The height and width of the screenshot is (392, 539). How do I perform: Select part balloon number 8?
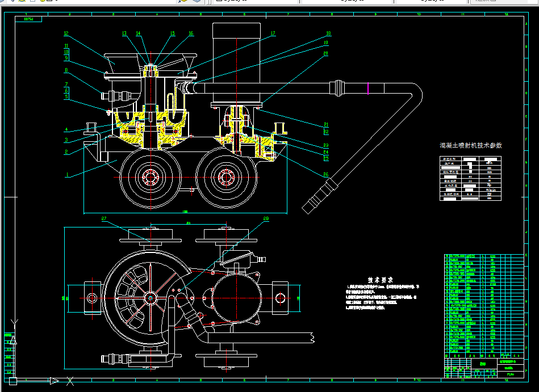(x=66, y=70)
